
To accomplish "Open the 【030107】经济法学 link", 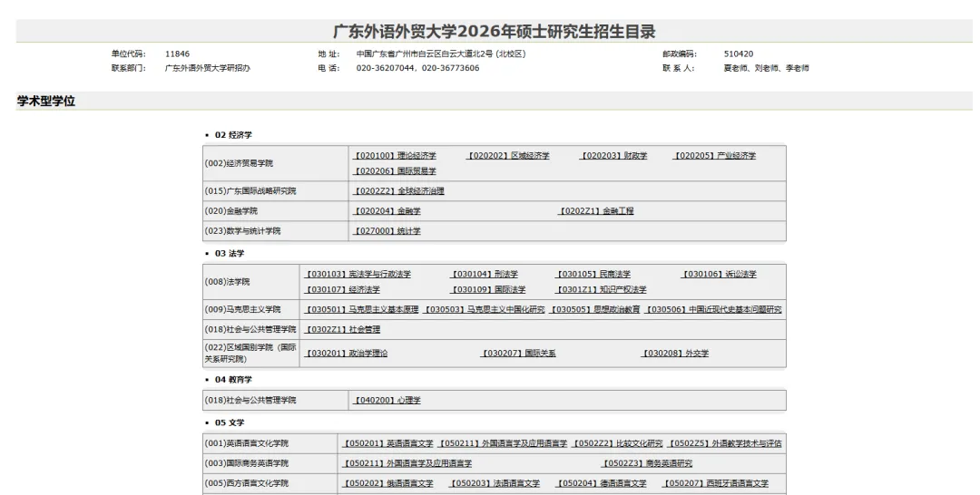I will 341,289.
